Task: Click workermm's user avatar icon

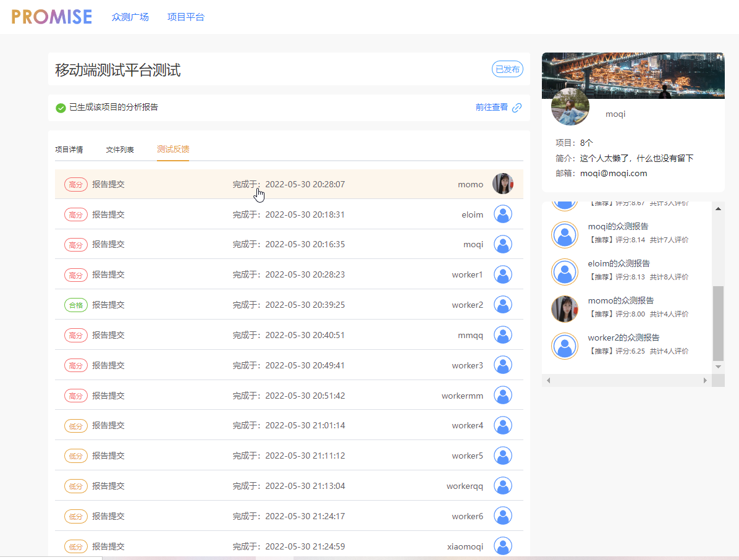Action: pos(503,395)
